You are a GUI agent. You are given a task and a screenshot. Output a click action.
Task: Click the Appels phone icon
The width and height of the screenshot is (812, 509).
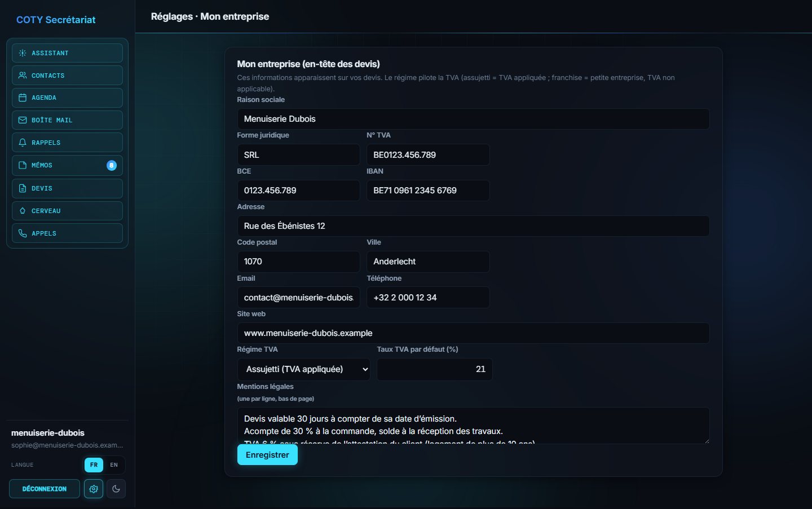pos(23,233)
